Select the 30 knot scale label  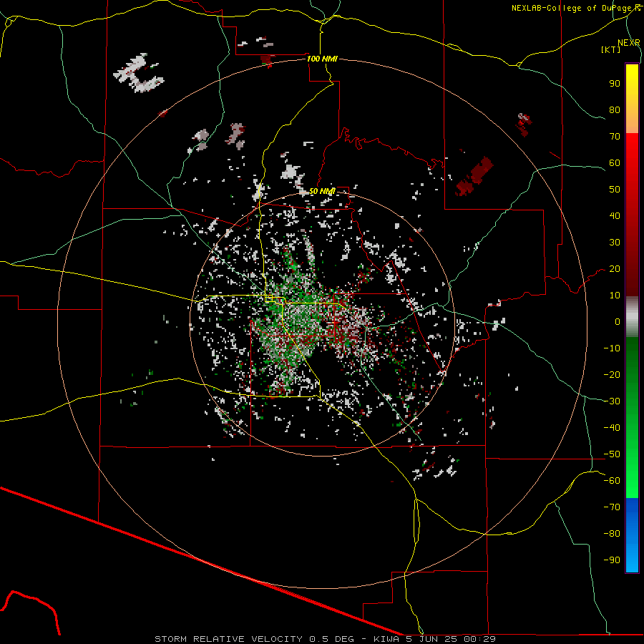tap(615, 243)
